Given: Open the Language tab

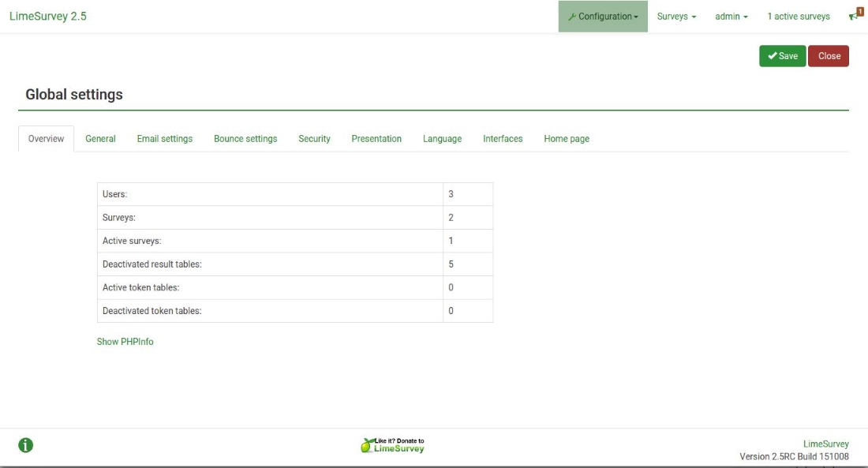Looking at the screenshot, I should 442,139.
